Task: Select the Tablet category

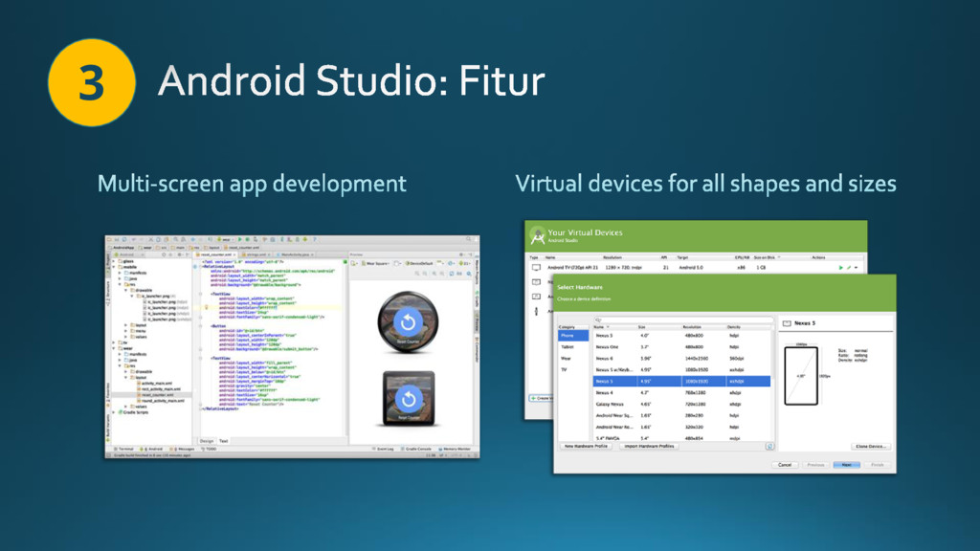Action: pos(572,346)
